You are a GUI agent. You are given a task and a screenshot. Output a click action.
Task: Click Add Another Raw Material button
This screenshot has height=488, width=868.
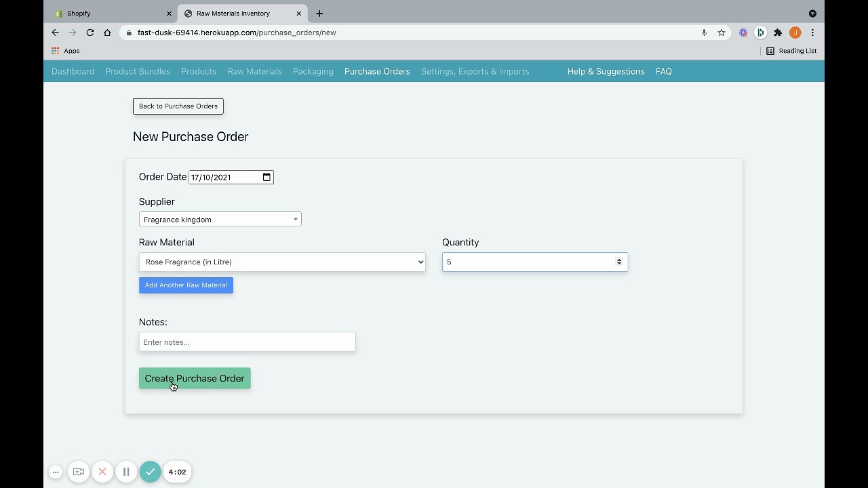(186, 285)
